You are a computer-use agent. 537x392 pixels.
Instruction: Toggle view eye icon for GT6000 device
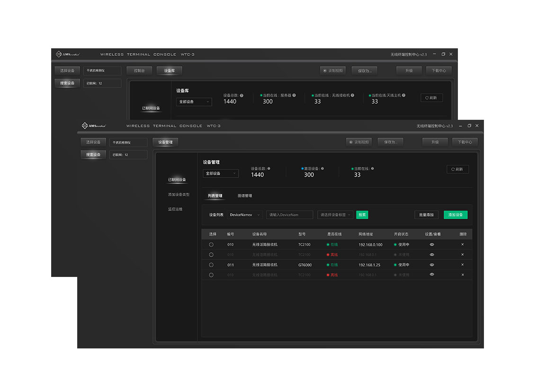tap(431, 265)
